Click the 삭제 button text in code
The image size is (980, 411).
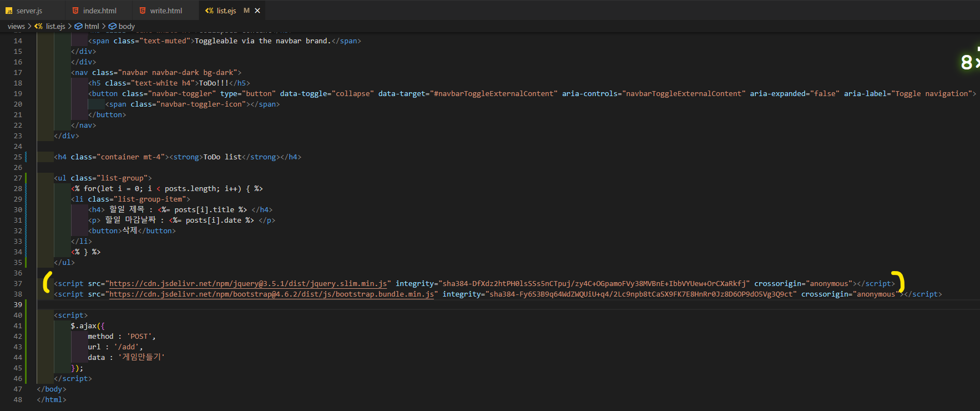(130, 230)
